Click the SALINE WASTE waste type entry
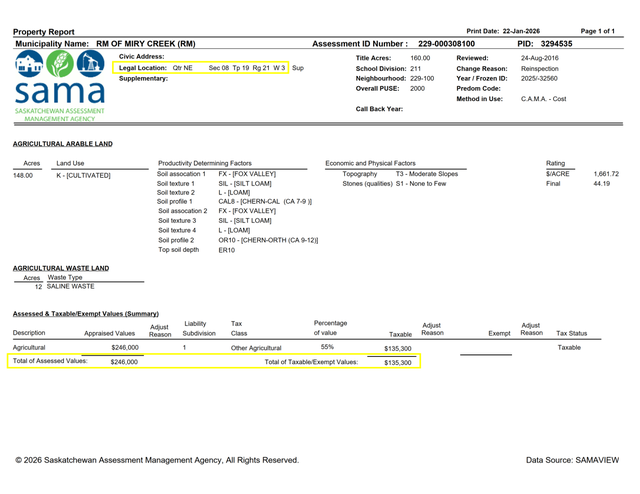 (70, 286)
